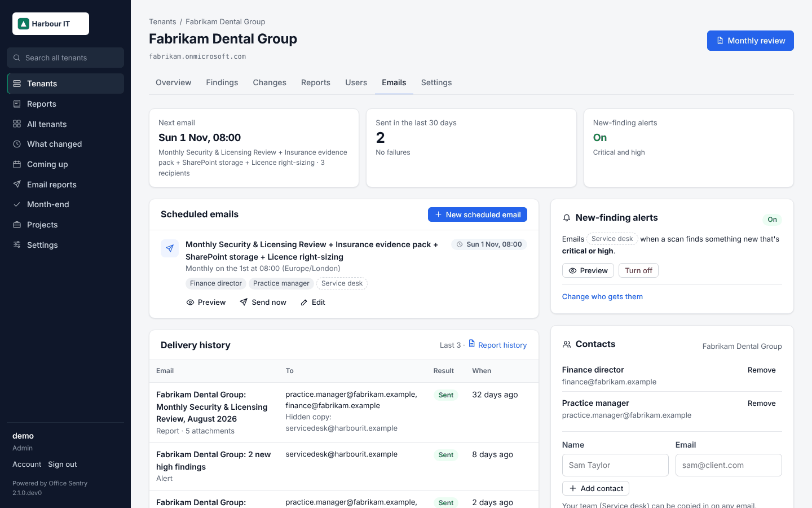812x508 pixels.
Task: Click the Add contact button
Action: point(595,488)
